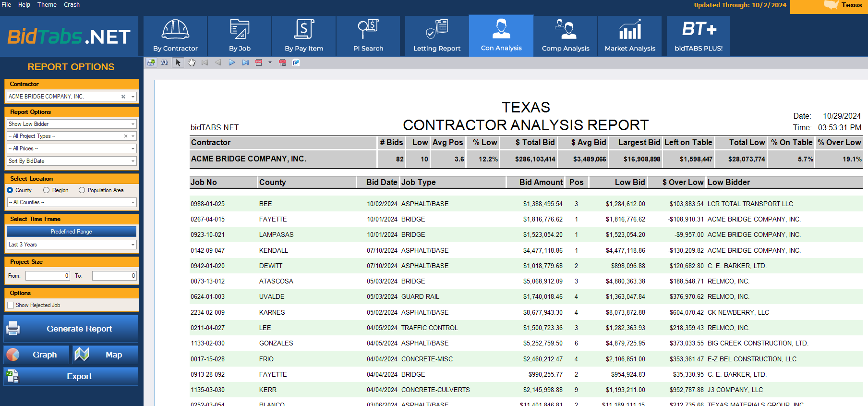The height and width of the screenshot is (406, 868).
Task: Open the By Contractor report tab
Action: [x=175, y=36]
